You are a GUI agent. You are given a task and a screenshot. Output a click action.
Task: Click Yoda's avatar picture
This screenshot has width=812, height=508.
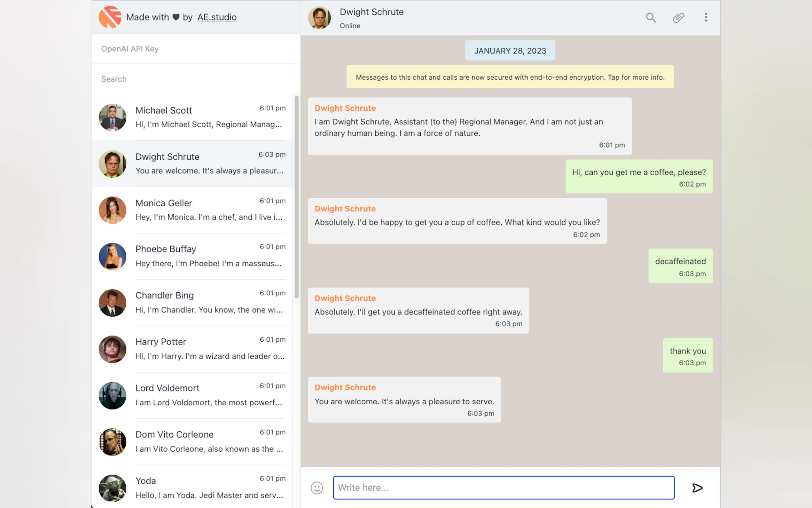[113, 488]
